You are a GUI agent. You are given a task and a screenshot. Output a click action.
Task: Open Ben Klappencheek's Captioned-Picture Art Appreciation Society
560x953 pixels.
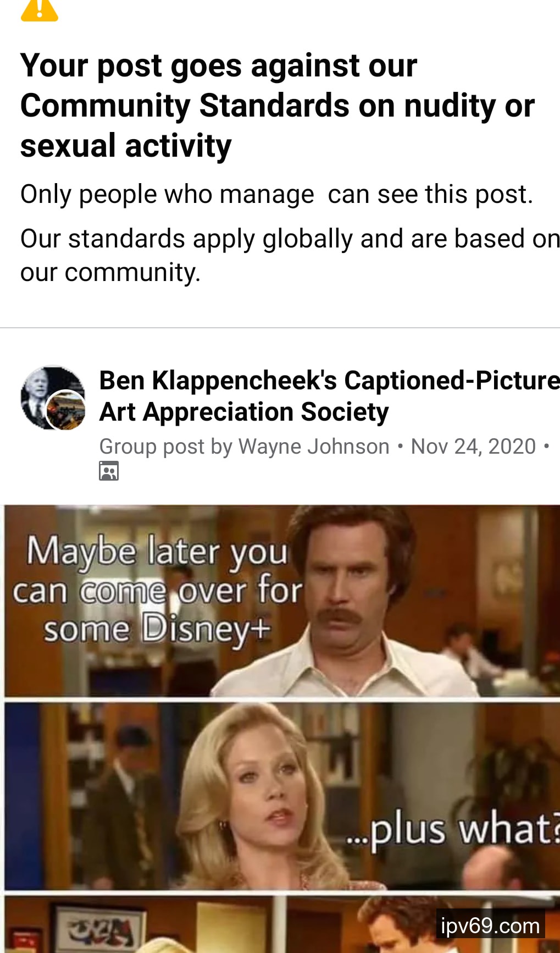click(x=329, y=396)
